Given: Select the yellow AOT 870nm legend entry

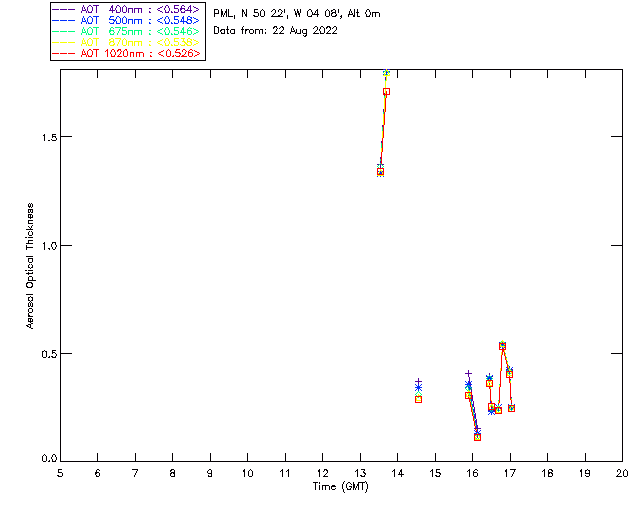Looking at the screenshot, I should (128, 42).
